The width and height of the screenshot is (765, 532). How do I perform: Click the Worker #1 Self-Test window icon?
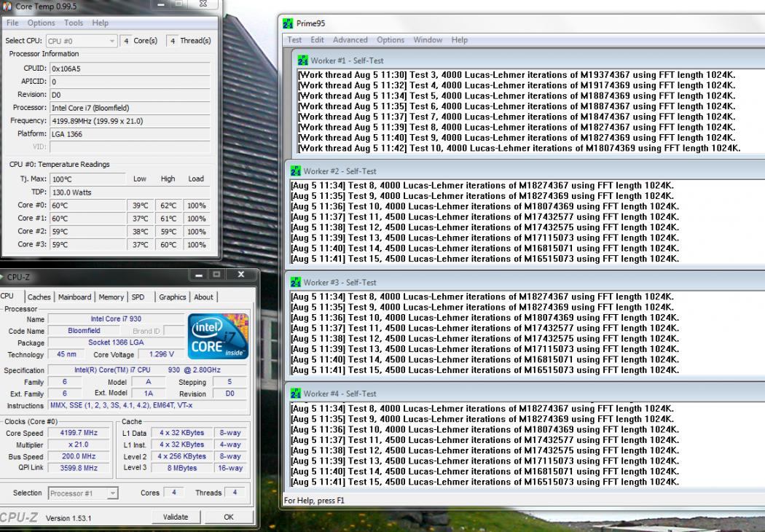coord(303,60)
